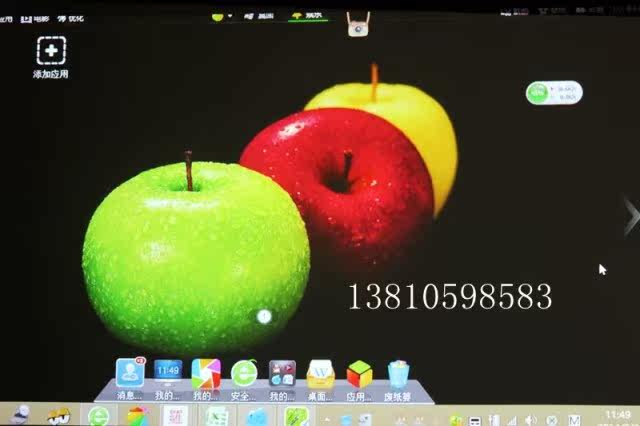Click the taskbar clock showing 11:49
This screenshot has height=426, width=640.
(x=617, y=415)
